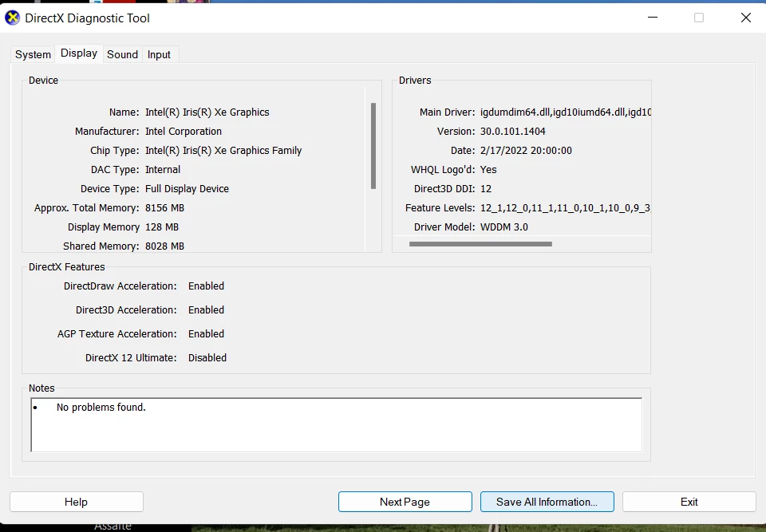The height and width of the screenshot is (532, 766).
Task: Select the Display tab
Action: tap(79, 53)
